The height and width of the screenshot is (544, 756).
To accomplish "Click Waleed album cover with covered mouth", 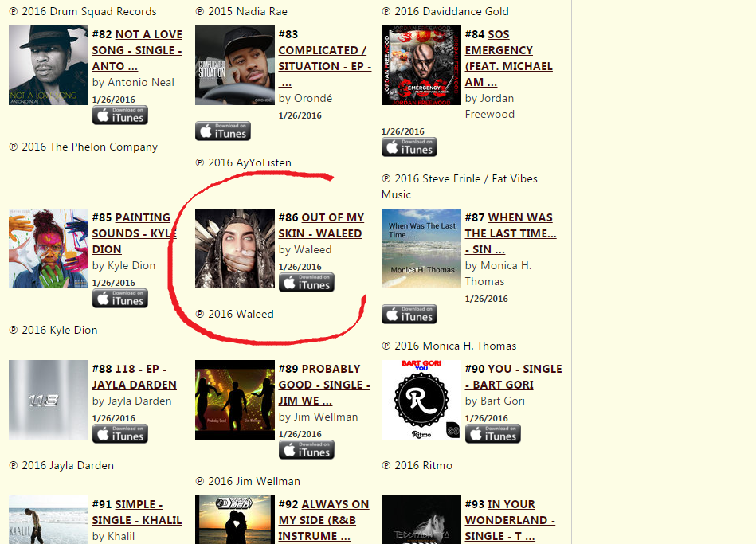I will coord(235,249).
